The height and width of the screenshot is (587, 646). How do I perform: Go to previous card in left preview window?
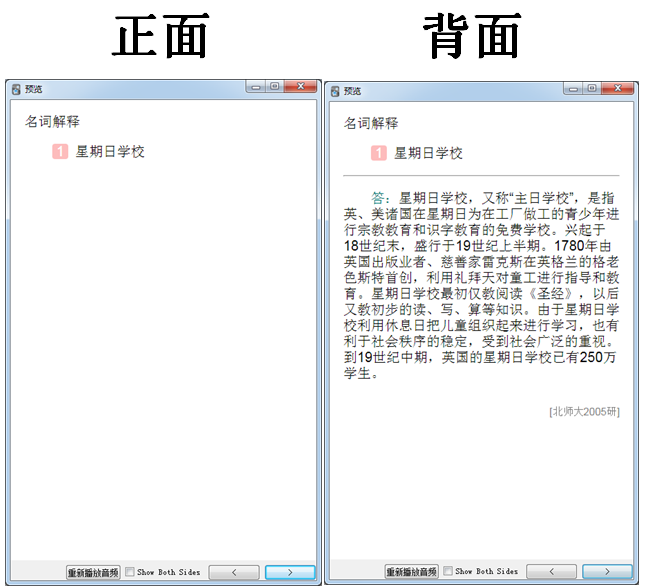pyautogui.click(x=234, y=572)
